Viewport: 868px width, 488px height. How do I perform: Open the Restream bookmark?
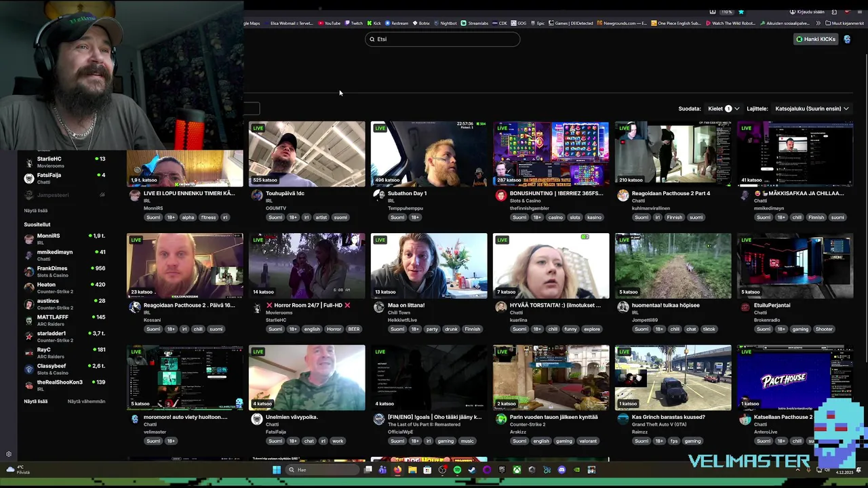click(397, 23)
